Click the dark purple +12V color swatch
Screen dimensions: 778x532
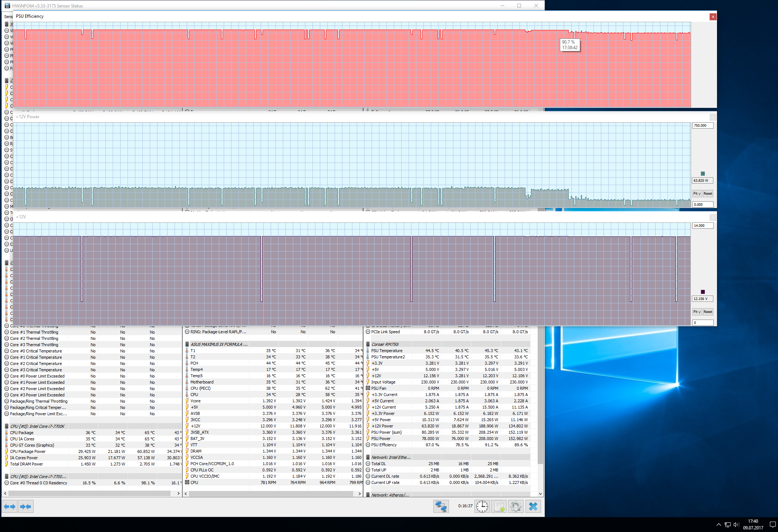click(x=703, y=292)
